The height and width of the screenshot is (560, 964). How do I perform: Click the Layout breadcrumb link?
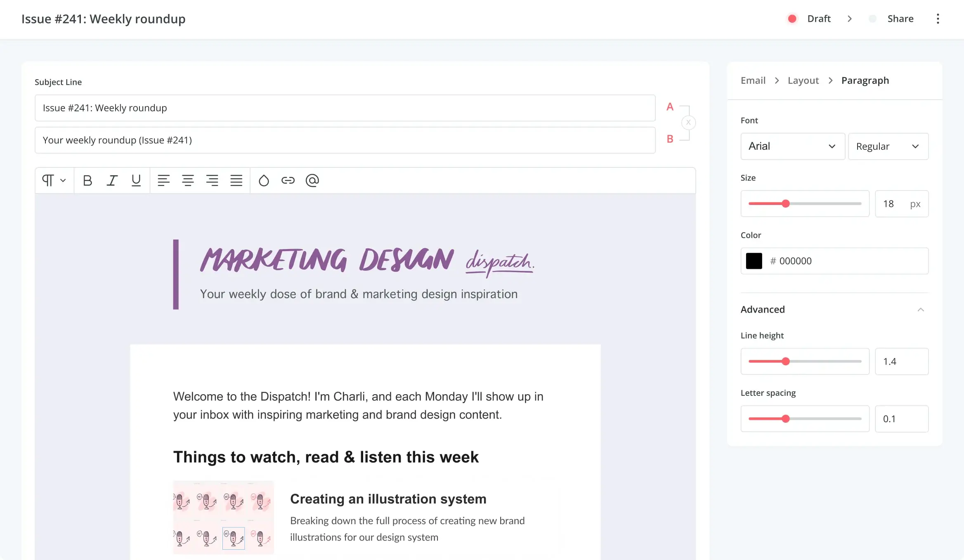pos(803,80)
